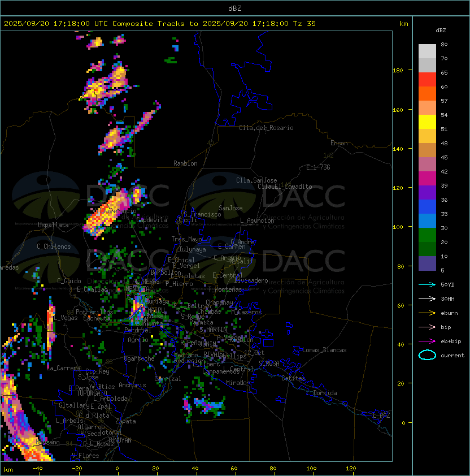The height and width of the screenshot is (476, 470).
Task: Click the '100' km tick on right axis
Action: click(398, 227)
